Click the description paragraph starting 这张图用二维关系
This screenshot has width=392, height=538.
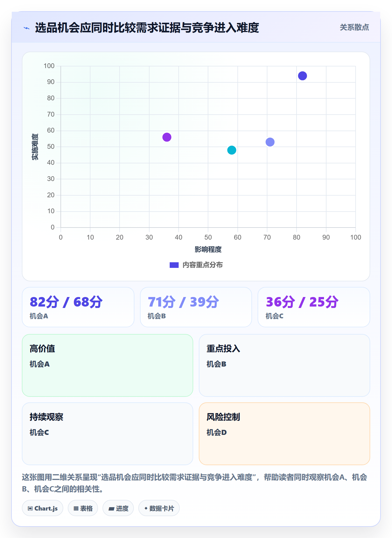pyautogui.click(x=195, y=483)
